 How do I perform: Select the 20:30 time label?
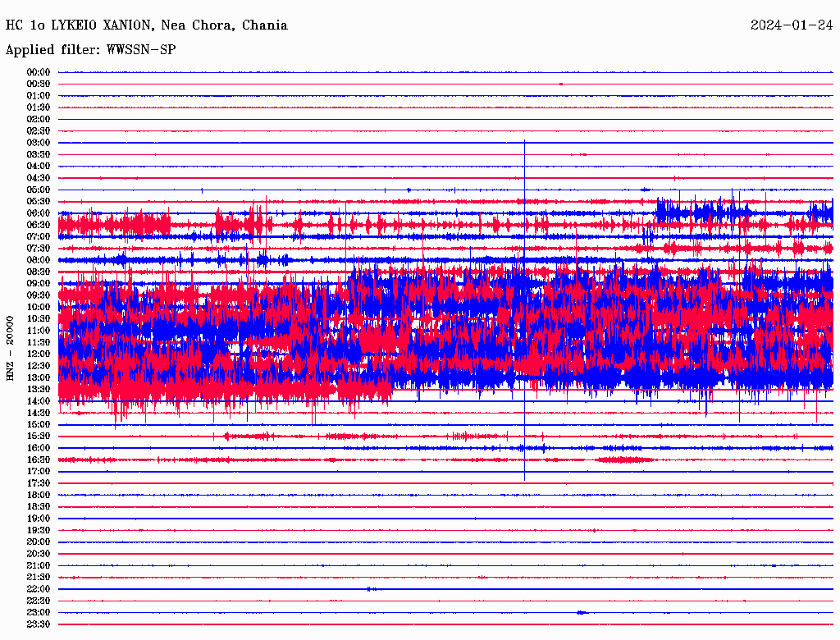click(x=39, y=554)
